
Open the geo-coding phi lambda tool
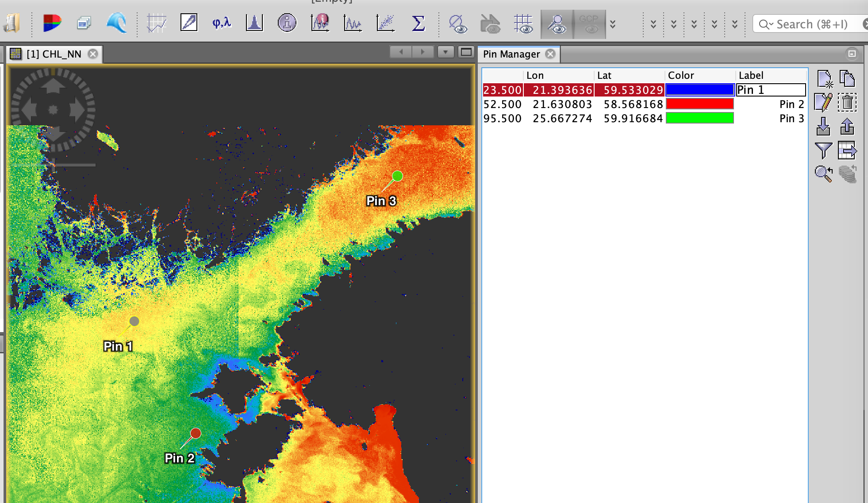point(222,23)
